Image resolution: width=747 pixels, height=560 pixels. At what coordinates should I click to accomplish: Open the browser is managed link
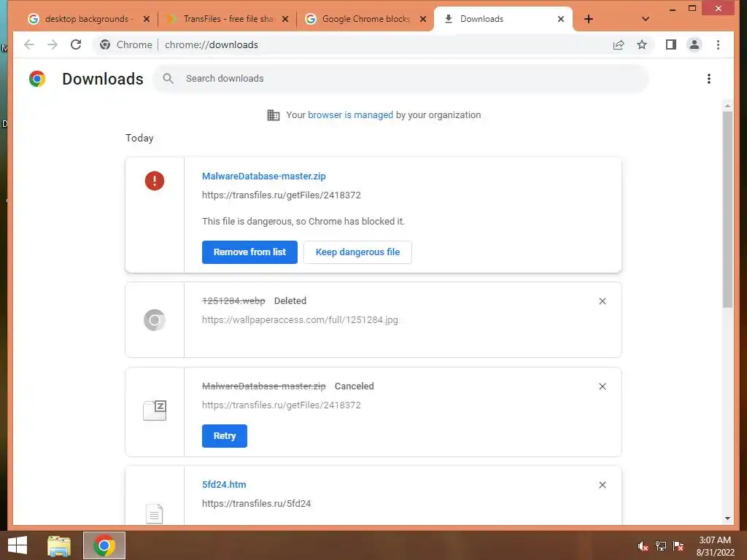(350, 115)
